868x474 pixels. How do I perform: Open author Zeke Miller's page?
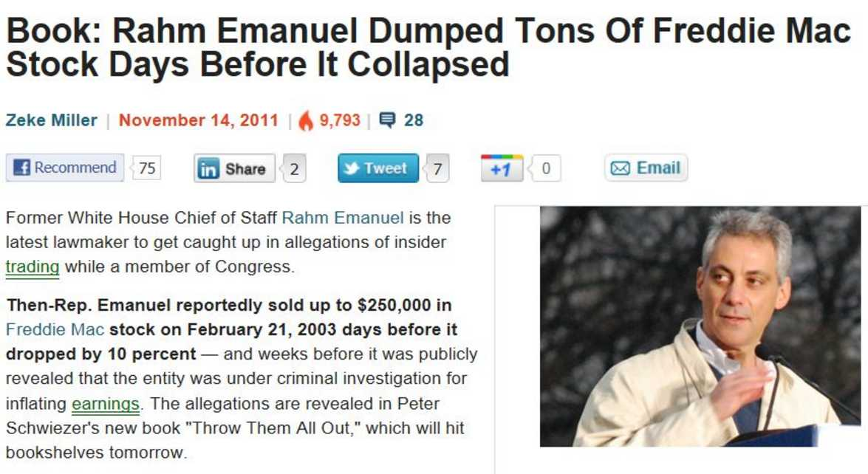[52, 120]
